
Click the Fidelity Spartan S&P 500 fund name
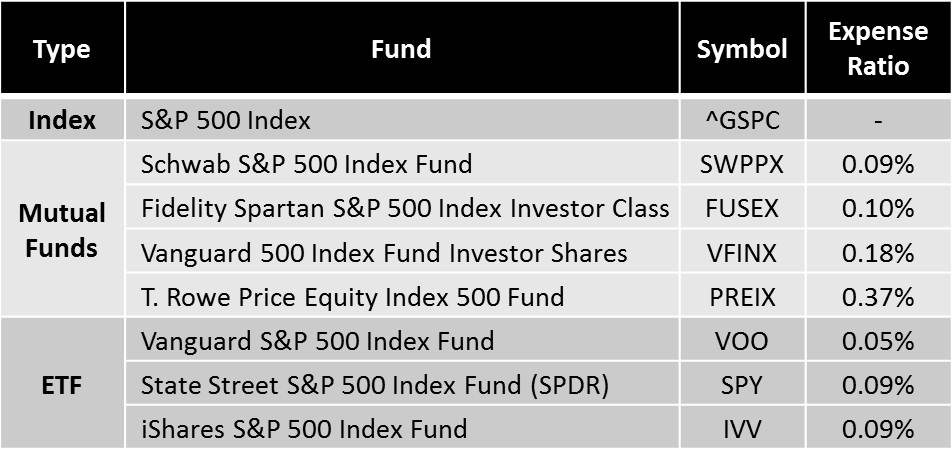(405, 208)
